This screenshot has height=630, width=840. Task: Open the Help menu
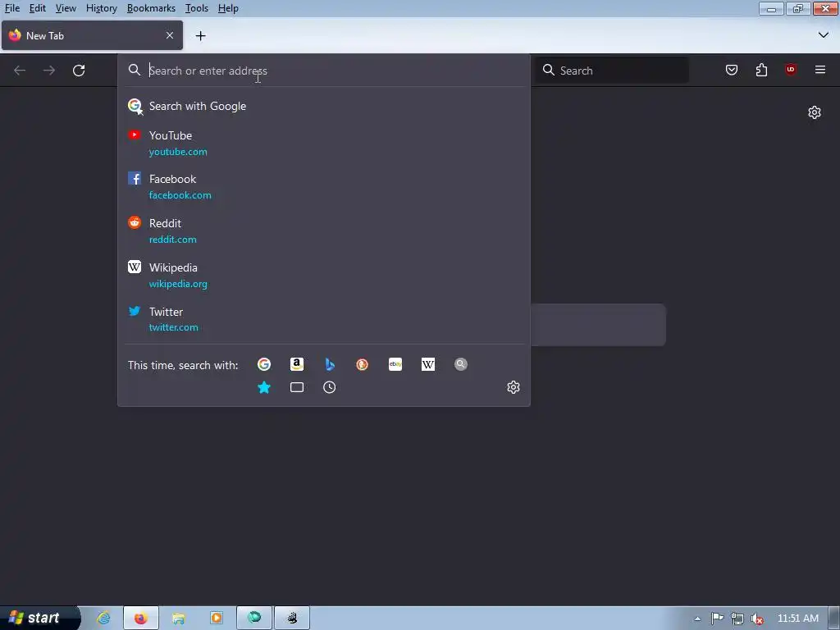click(228, 8)
